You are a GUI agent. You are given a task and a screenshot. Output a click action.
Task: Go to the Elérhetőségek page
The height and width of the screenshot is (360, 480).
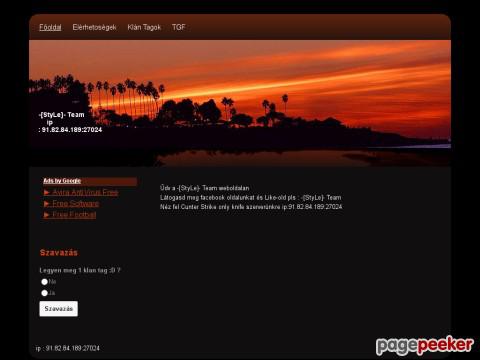click(x=94, y=27)
